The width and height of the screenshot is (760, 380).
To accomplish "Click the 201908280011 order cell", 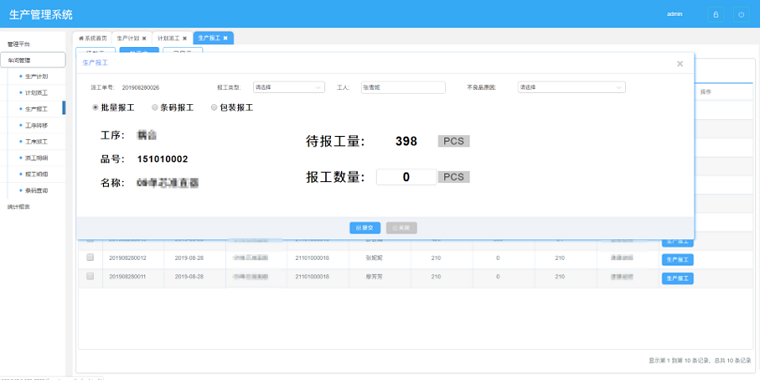I will coord(128,276).
